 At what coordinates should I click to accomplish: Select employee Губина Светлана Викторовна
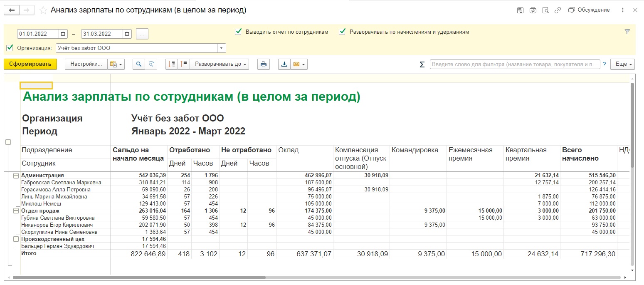tap(58, 218)
